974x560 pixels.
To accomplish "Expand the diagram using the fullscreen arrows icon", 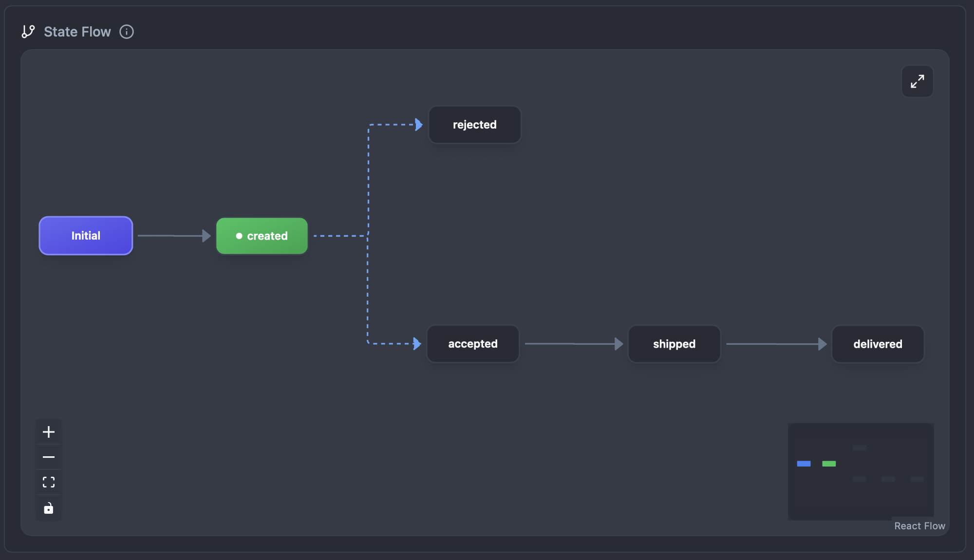I will [x=918, y=81].
